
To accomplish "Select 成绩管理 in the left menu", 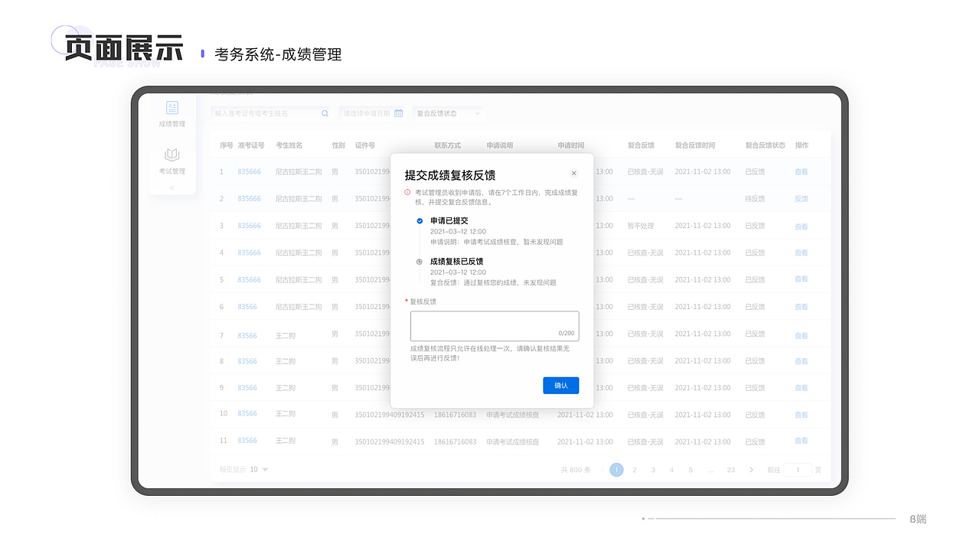I will click(171, 122).
